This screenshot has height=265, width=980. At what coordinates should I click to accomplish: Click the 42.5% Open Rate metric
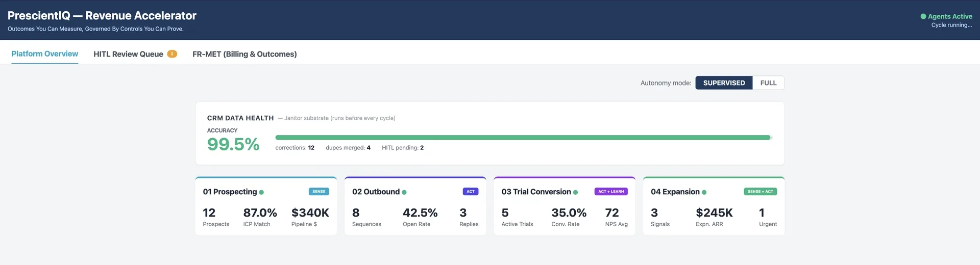point(420,217)
